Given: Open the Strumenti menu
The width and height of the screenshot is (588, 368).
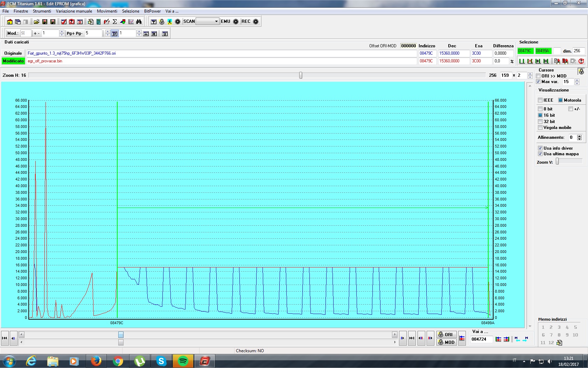Looking at the screenshot, I should (42, 11).
